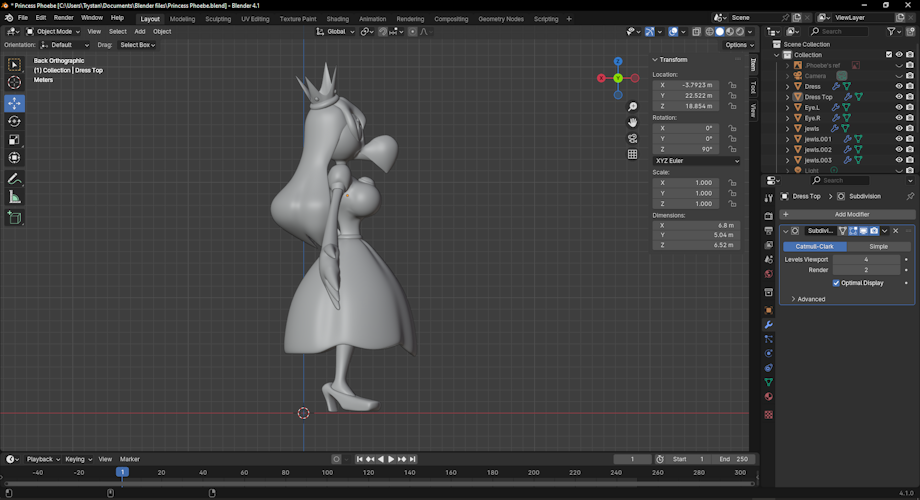Click the current frame marker 1 on timeline
This screenshot has width=920, height=500.
click(x=122, y=472)
